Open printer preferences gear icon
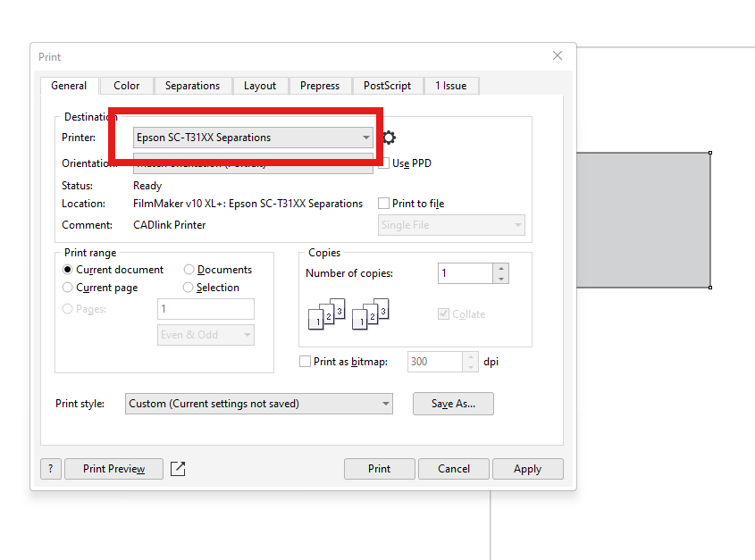Image resolution: width=755 pixels, height=560 pixels. tap(389, 138)
